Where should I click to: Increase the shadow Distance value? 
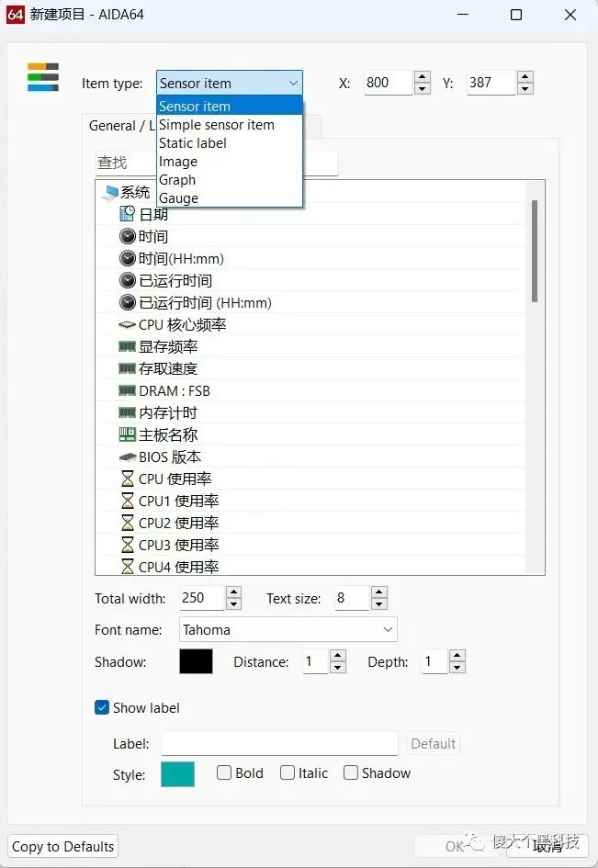[x=338, y=656]
